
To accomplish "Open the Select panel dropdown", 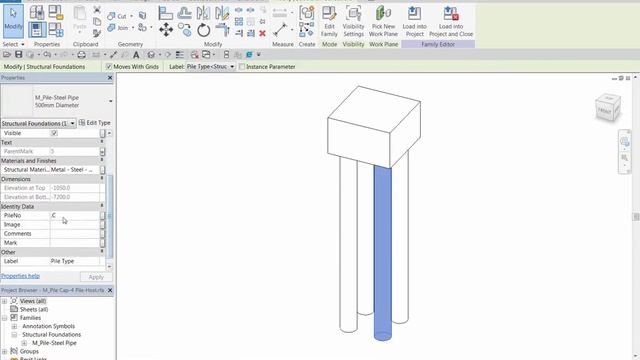I will [x=23, y=44].
